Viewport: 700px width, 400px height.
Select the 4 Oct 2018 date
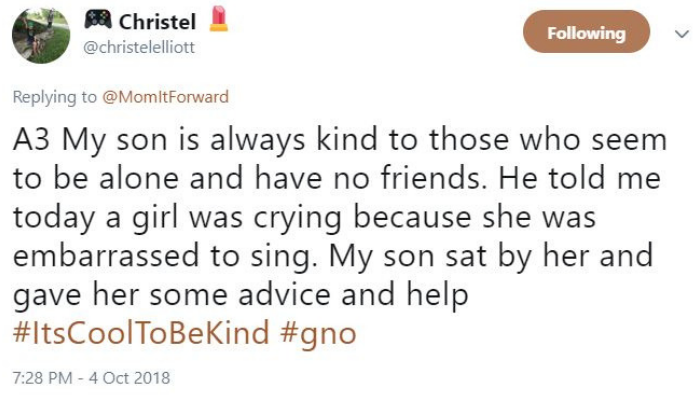coord(130,378)
